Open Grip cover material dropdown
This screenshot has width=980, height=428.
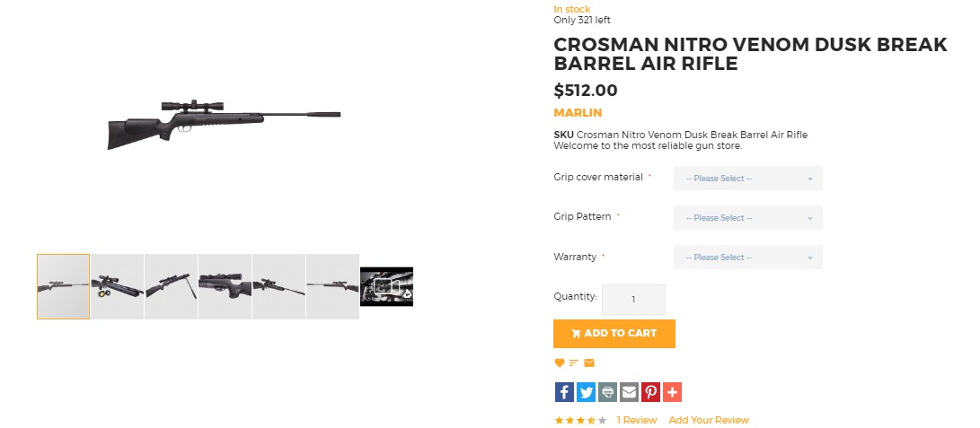click(748, 179)
